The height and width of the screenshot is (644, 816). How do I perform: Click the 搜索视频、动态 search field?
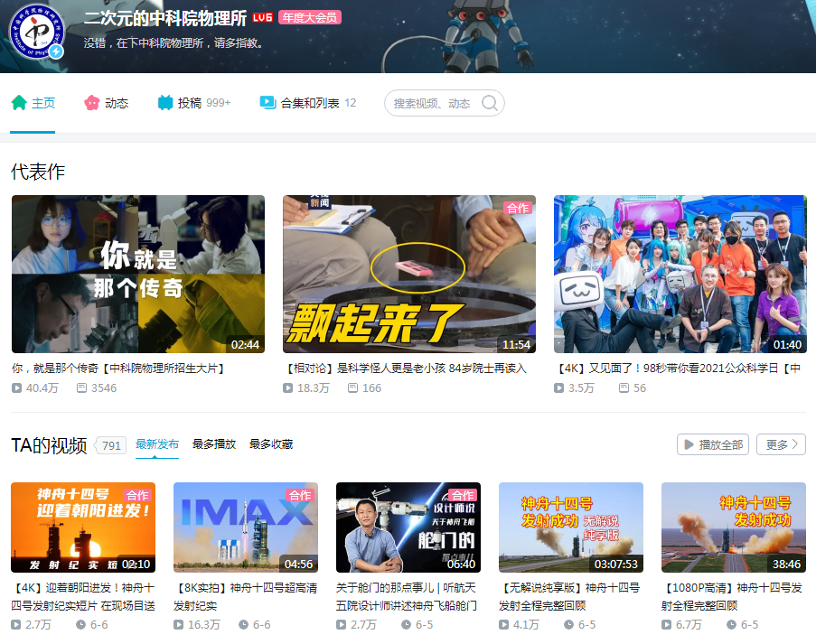tap(432, 103)
